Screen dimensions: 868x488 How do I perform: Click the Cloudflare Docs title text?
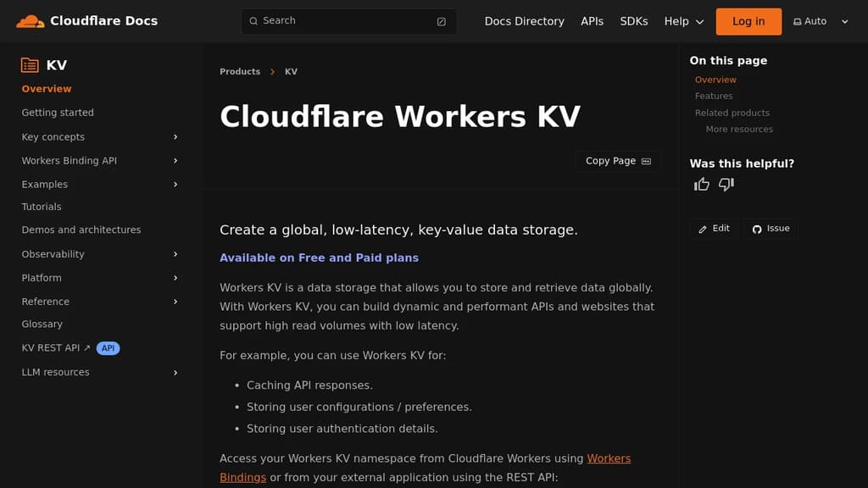pyautogui.click(x=104, y=21)
